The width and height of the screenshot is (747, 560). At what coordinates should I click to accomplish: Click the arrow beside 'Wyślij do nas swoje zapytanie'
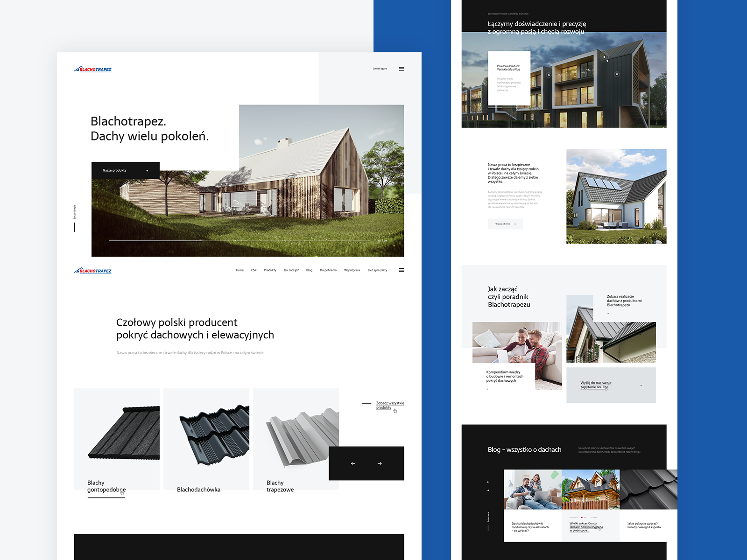coord(641,385)
